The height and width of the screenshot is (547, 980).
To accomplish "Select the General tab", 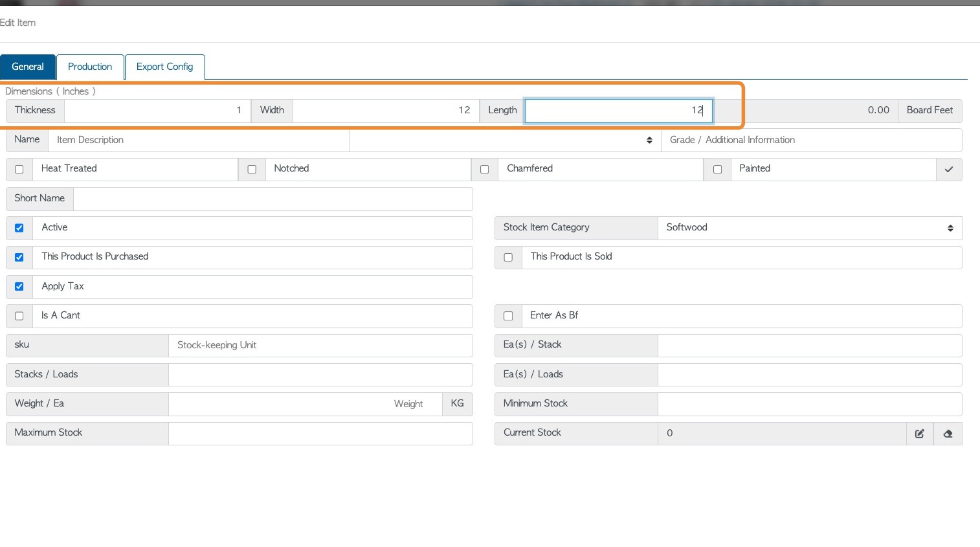I will 28,67.
